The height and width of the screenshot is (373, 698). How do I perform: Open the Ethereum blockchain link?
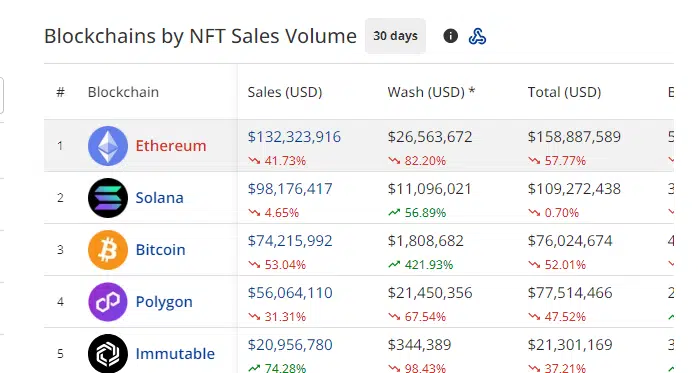point(171,146)
